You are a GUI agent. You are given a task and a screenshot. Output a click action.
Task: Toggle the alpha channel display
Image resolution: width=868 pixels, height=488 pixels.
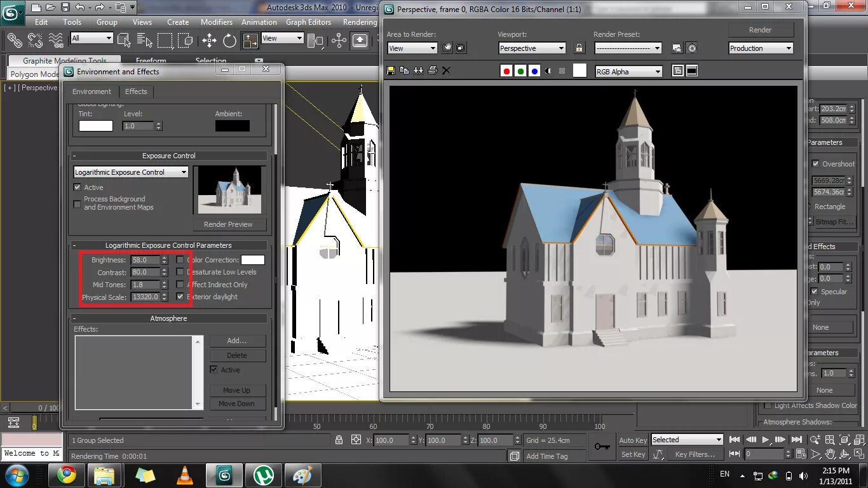[x=548, y=71]
